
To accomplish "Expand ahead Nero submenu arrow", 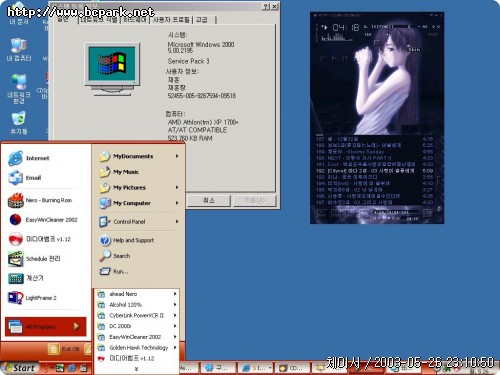I will [x=175, y=294].
